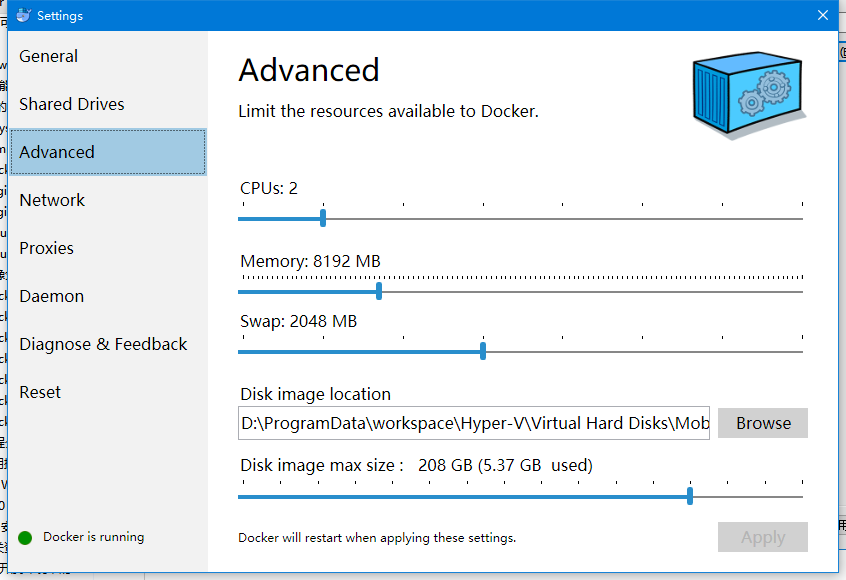Click the 'Docker will restart' notice text
Screen dimensions: 846x580
click(x=377, y=538)
